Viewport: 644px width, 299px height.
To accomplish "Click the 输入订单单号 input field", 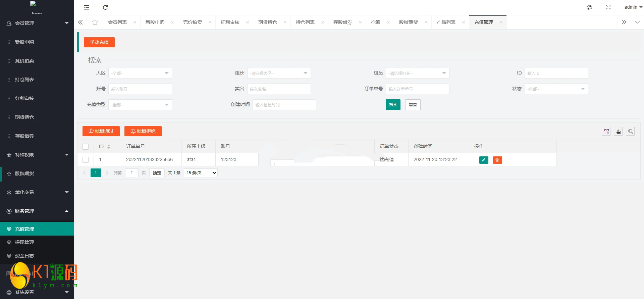I will tap(417, 89).
